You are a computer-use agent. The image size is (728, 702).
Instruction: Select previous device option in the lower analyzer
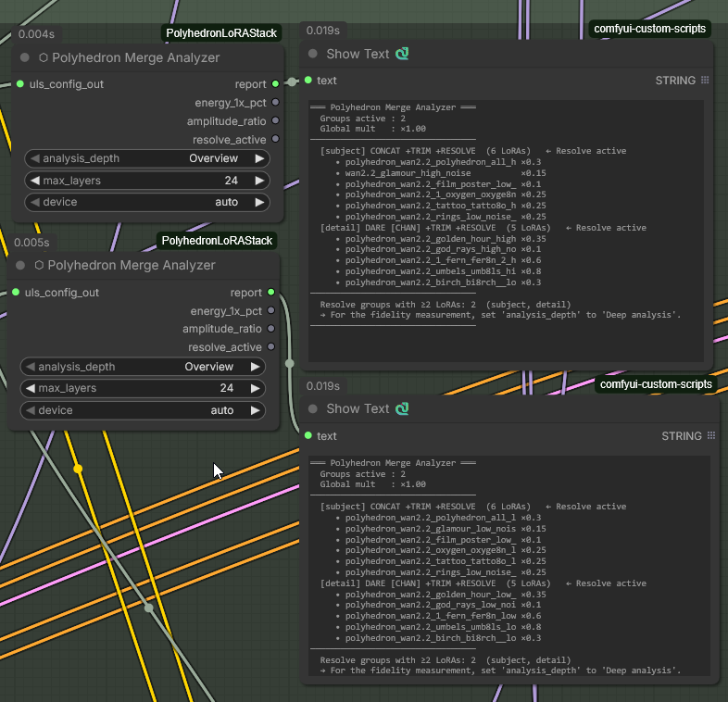(31, 410)
